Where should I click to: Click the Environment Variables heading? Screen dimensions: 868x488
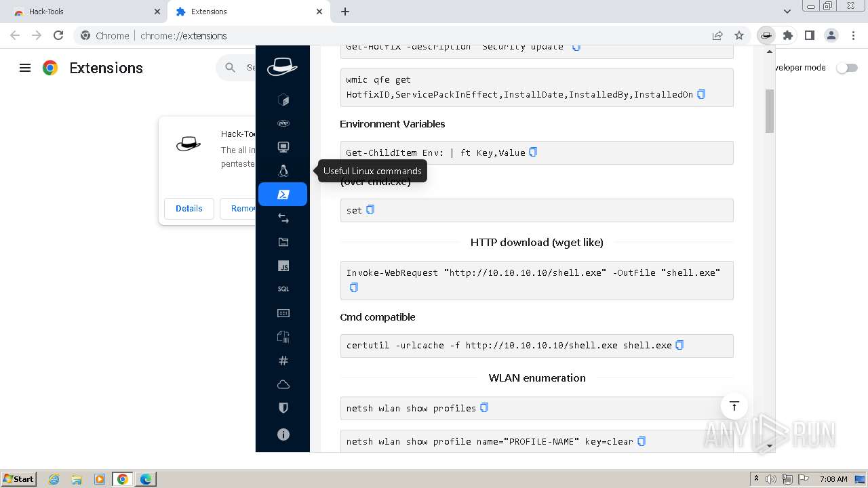(x=393, y=124)
